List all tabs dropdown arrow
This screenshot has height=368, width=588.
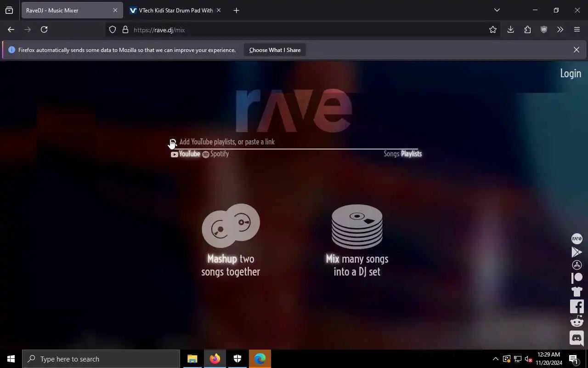[497, 10]
